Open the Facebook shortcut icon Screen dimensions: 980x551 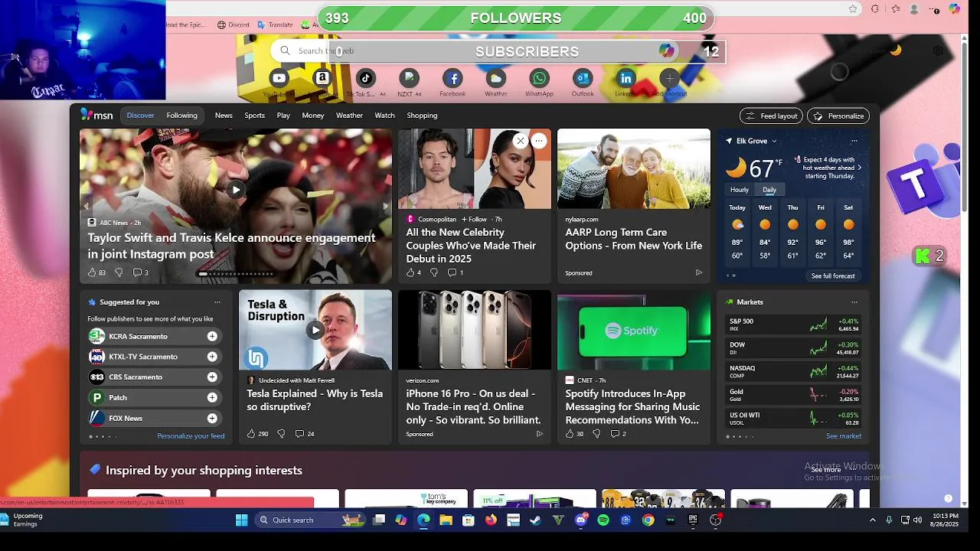452,78
